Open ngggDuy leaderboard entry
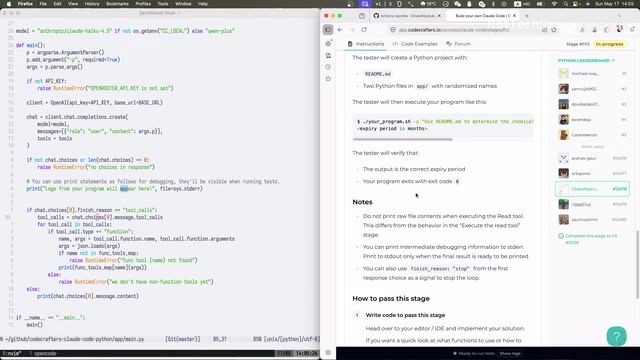This screenshot has height=360, width=640. click(x=592, y=204)
